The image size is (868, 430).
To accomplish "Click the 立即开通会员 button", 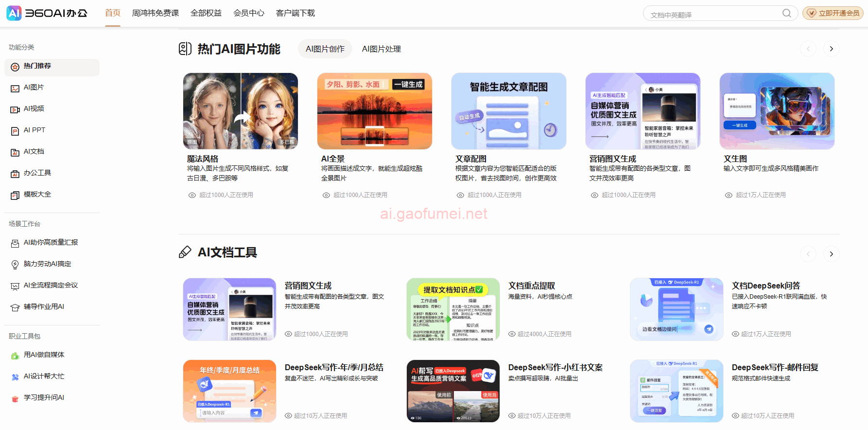I will click(x=833, y=13).
